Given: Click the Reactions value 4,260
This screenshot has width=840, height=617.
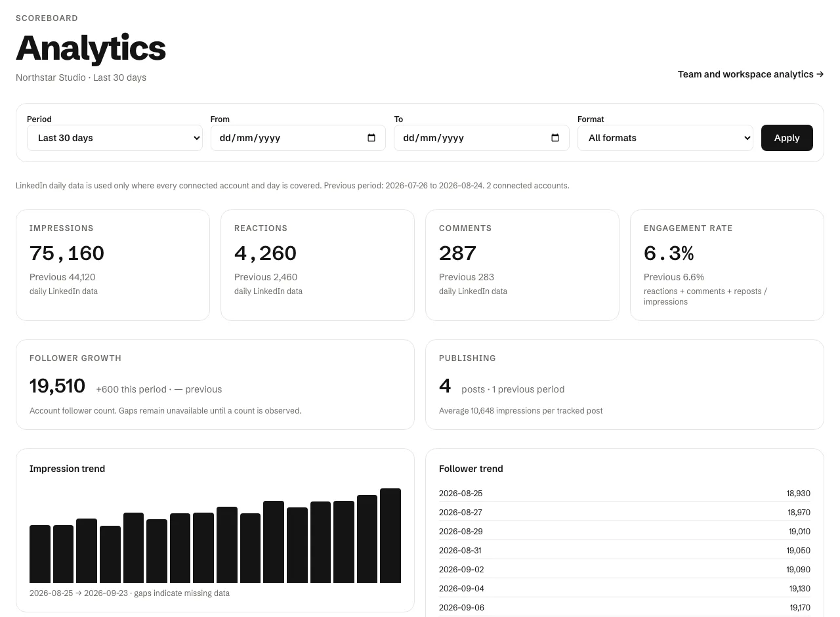Looking at the screenshot, I should point(265,253).
